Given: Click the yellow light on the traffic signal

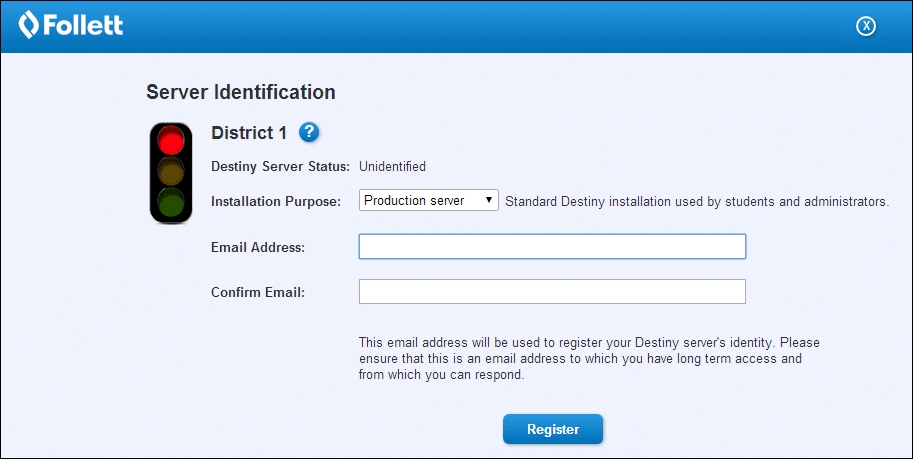Looking at the screenshot, I should click(171, 170).
